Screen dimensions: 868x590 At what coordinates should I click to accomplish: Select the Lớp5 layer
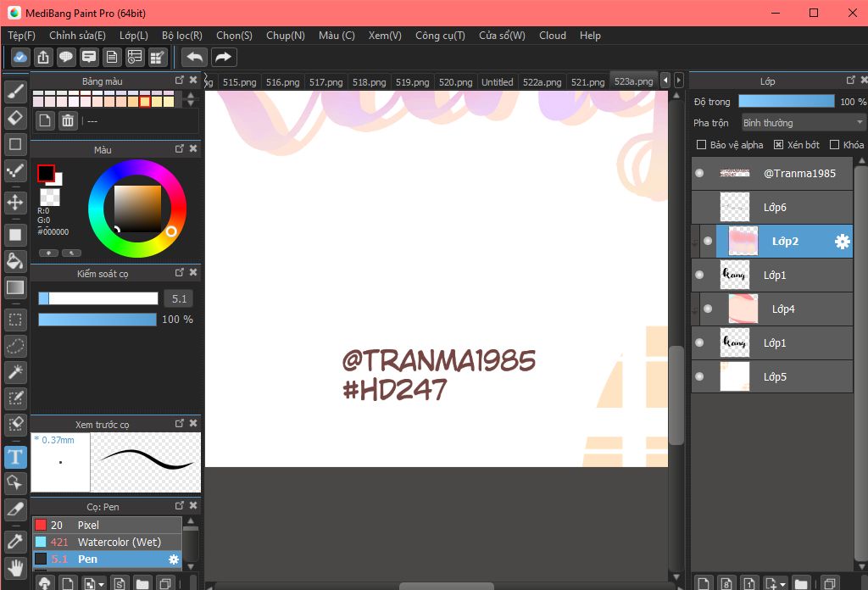pos(772,377)
